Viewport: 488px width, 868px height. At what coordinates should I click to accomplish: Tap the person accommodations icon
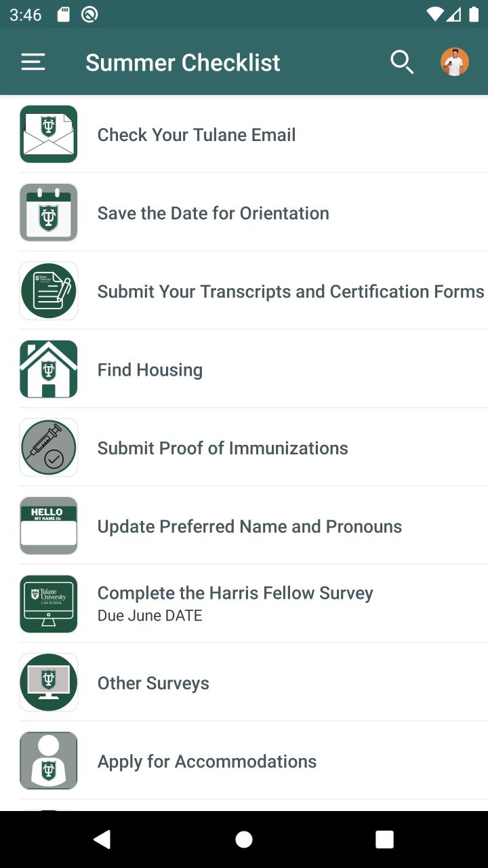48,761
